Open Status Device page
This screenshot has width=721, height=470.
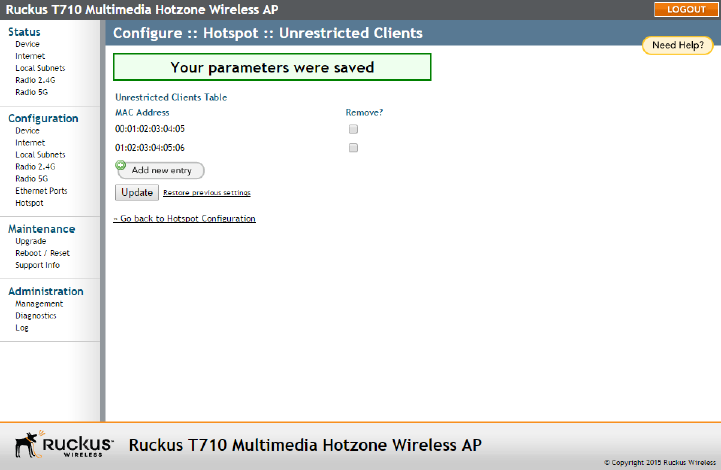click(27, 44)
